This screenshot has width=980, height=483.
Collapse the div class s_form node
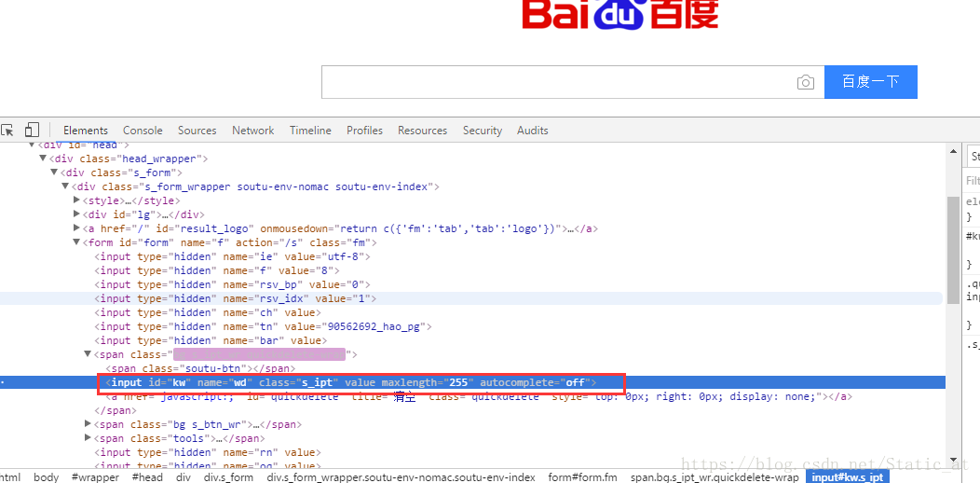[54, 172]
